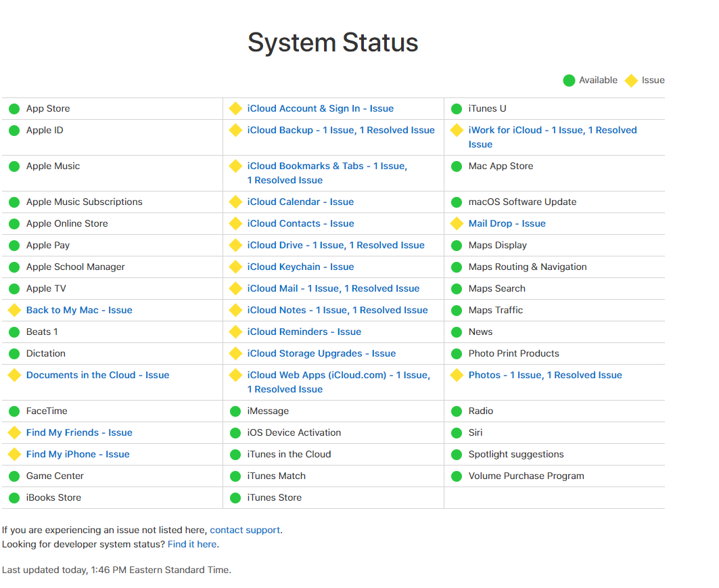Click the System Status heading

pos(333,43)
